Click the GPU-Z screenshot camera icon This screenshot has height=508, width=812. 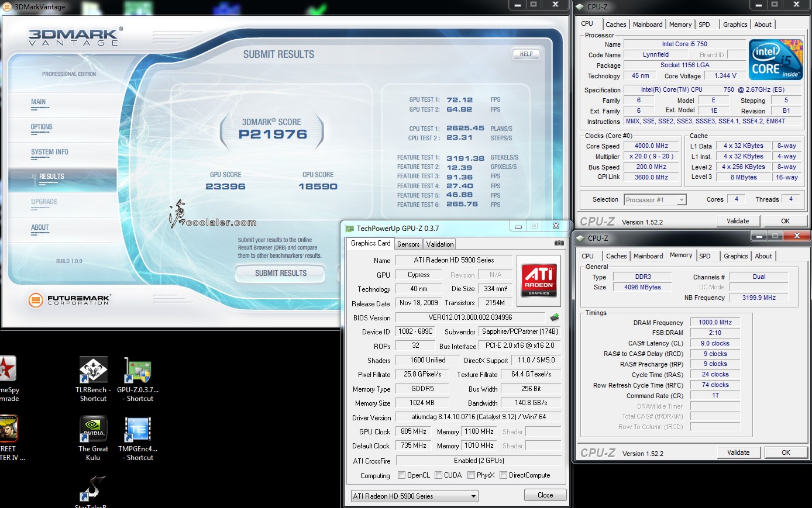(559, 243)
